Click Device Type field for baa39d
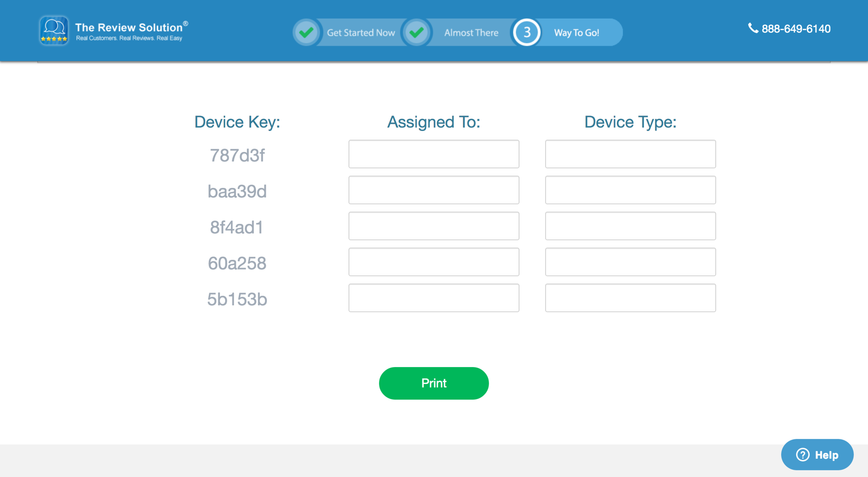Image resolution: width=868 pixels, height=477 pixels. [630, 190]
